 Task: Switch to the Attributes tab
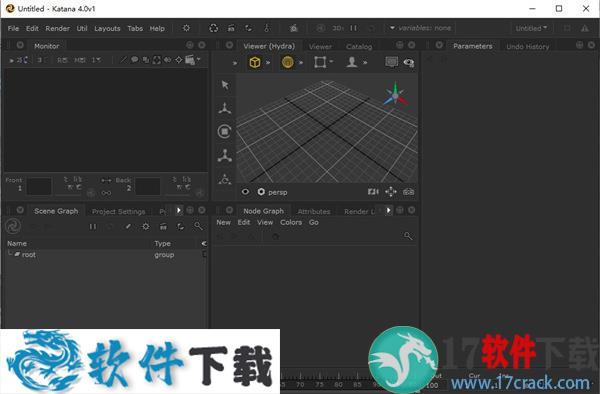(314, 212)
